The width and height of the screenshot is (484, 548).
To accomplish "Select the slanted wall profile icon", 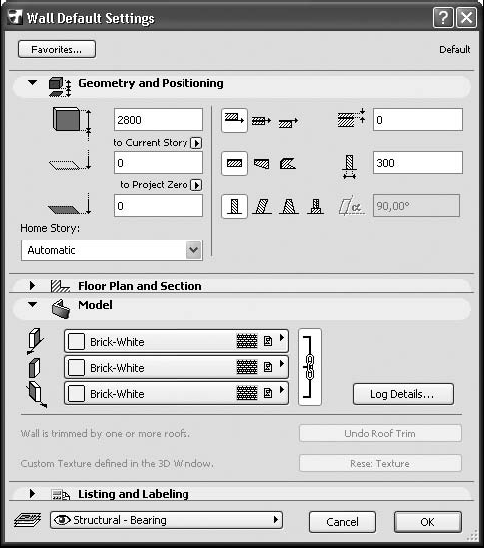I will pos(262,206).
